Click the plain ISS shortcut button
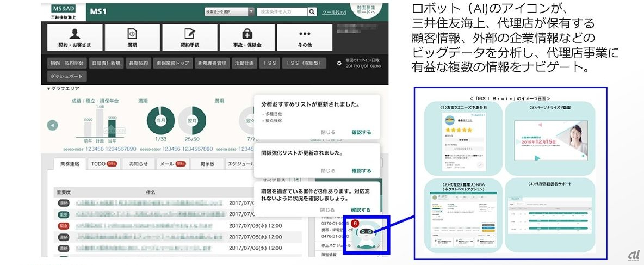This screenshot has width=644, height=265. coord(270,64)
